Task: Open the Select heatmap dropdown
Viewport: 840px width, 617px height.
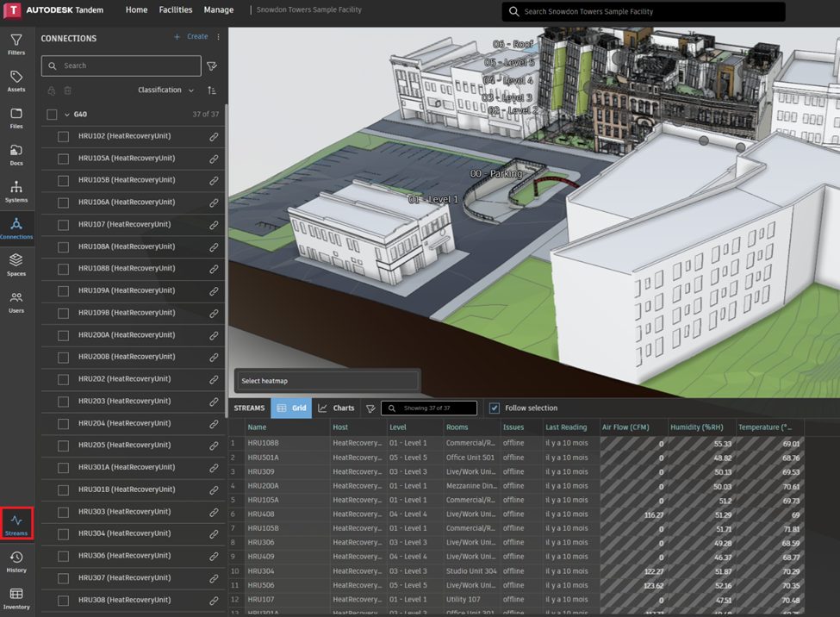Action: [327, 381]
